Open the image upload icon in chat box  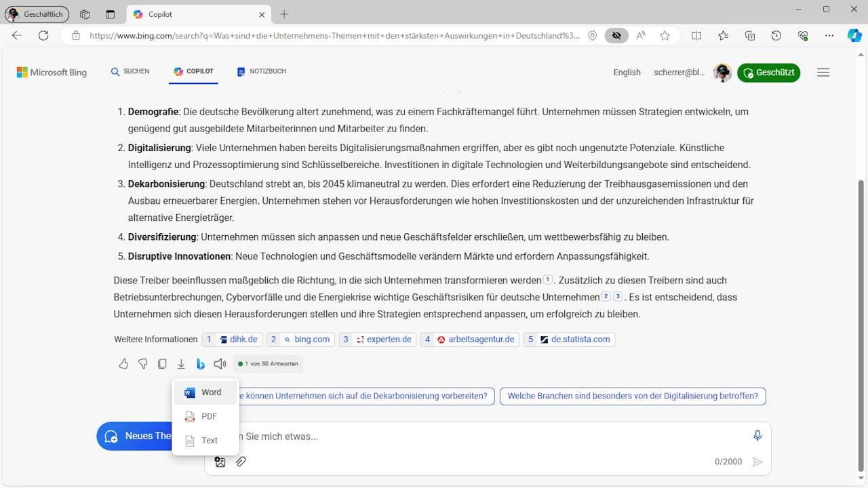point(220,462)
